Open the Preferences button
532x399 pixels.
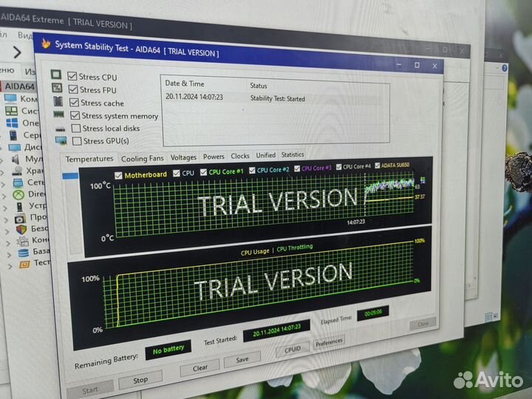point(329,343)
